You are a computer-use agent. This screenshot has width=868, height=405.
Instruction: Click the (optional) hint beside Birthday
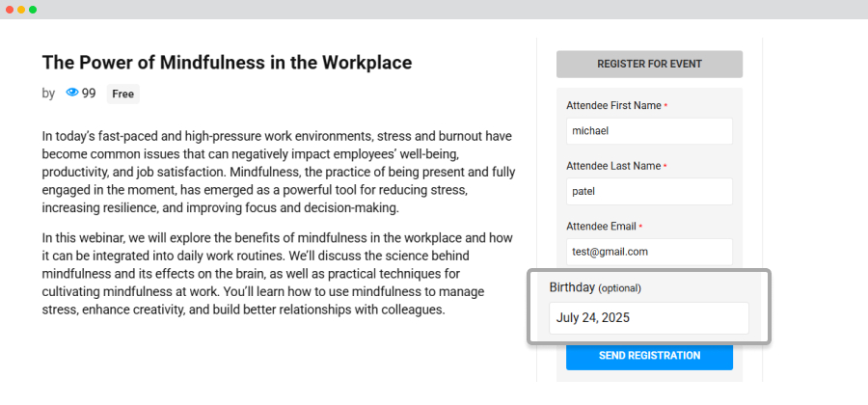tap(619, 288)
